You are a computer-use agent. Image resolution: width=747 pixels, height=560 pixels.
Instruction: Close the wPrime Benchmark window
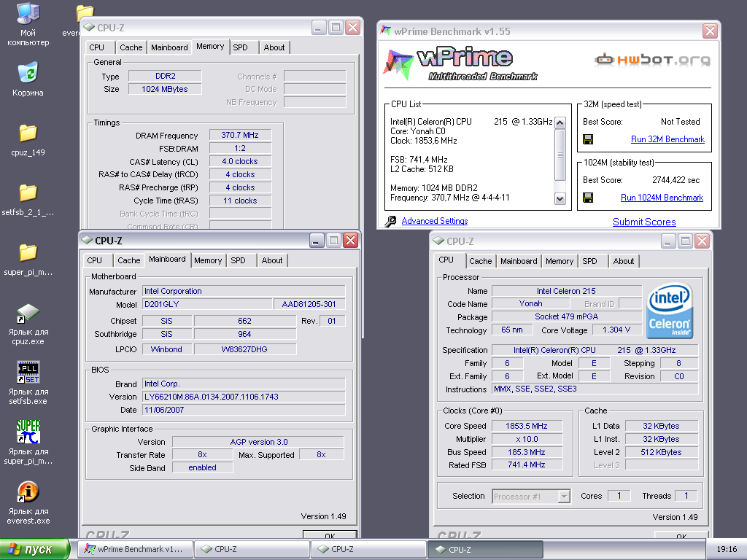(710, 31)
